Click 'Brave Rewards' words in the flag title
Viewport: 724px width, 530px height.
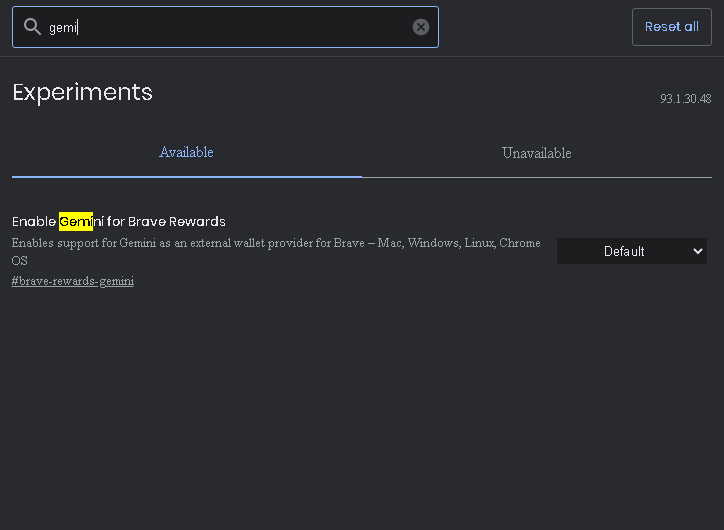(177, 222)
